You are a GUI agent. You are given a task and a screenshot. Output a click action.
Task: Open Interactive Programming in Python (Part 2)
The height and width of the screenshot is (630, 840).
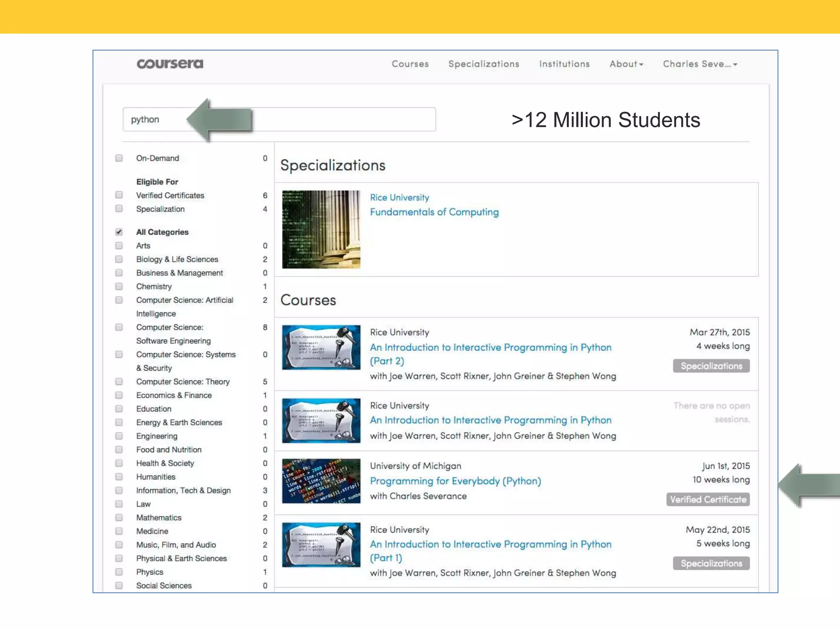(x=491, y=354)
